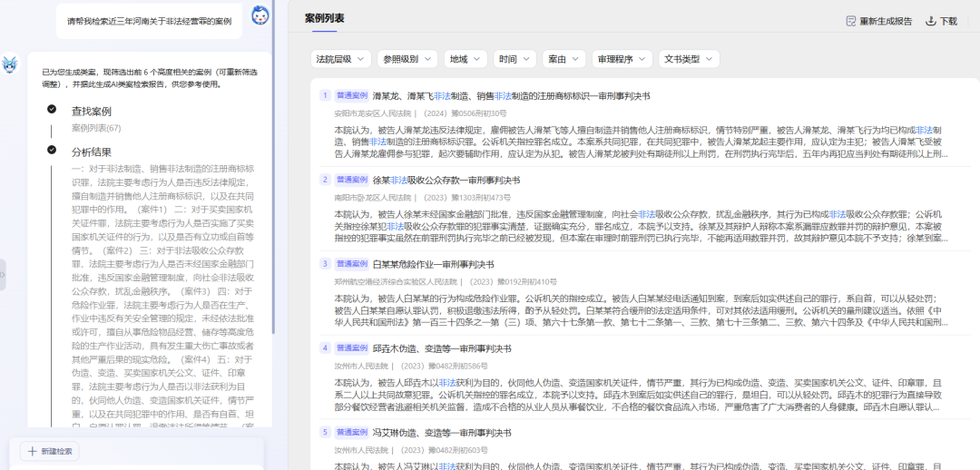Click the plus icon in 新建检索
The image size is (980, 470).
point(33,451)
